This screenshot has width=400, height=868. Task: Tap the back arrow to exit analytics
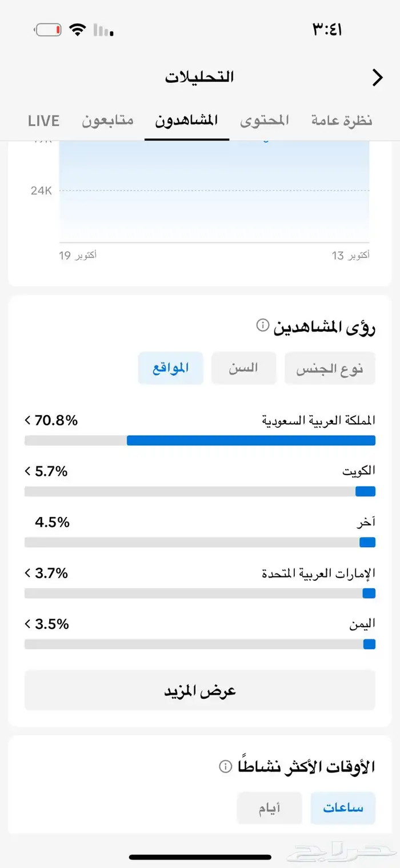tap(377, 78)
